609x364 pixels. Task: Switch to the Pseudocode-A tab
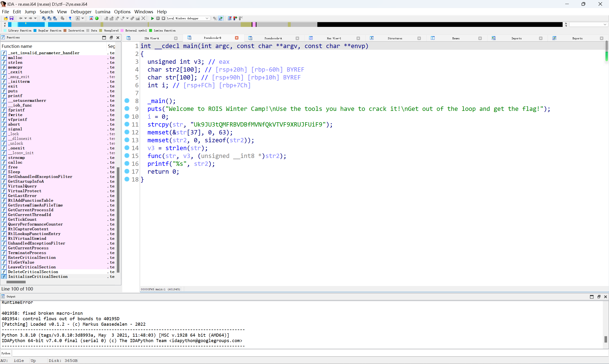tap(273, 38)
